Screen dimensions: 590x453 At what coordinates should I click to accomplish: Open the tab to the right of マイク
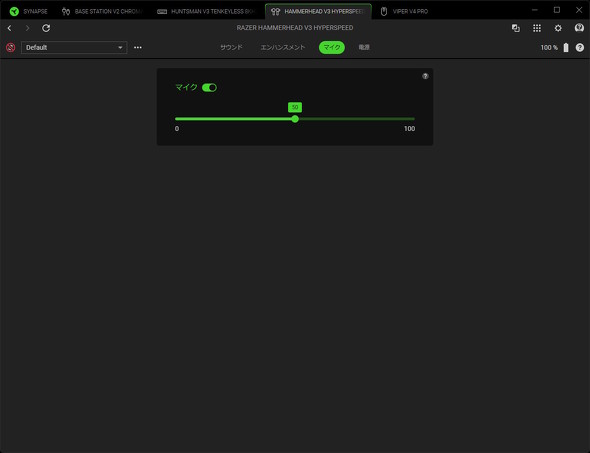click(x=364, y=47)
